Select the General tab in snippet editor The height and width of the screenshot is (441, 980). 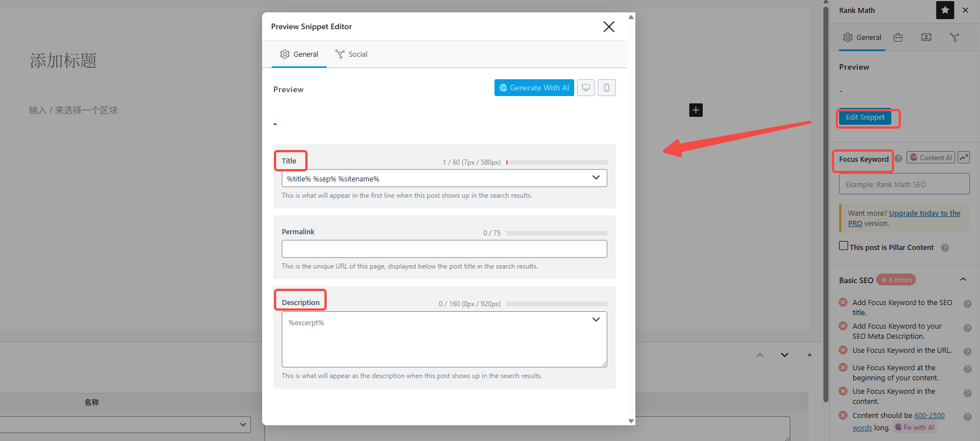[299, 54]
